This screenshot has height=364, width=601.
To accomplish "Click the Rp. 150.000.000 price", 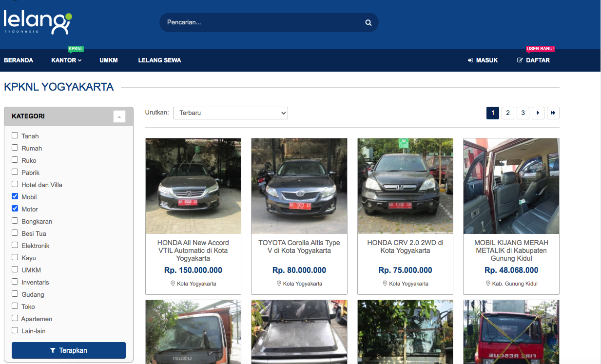I will point(193,270).
